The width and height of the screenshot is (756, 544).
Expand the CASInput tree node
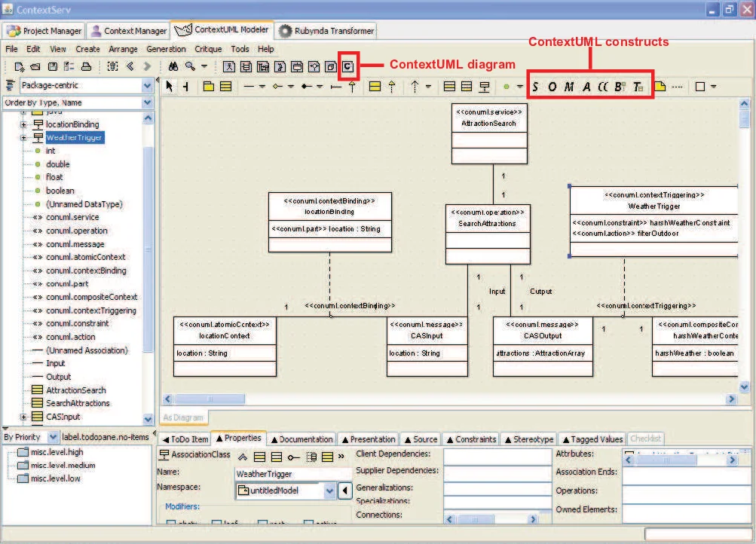tap(24, 417)
